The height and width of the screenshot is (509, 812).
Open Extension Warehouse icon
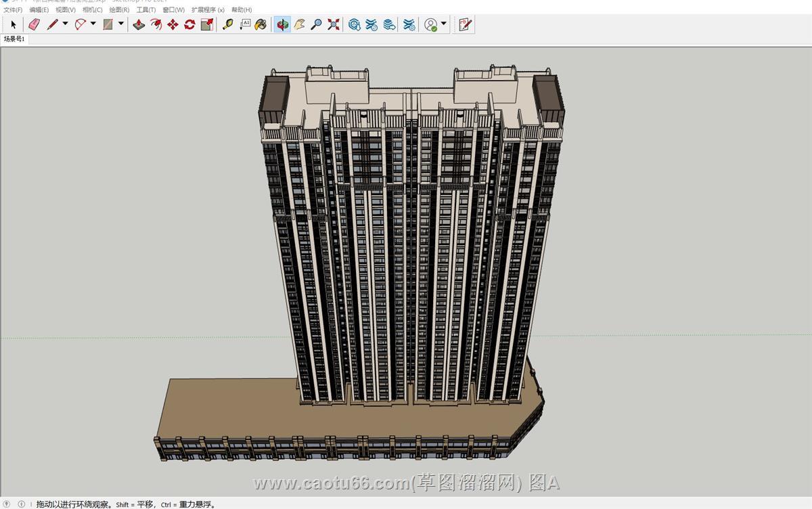pyautogui.click(x=409, y=24)
